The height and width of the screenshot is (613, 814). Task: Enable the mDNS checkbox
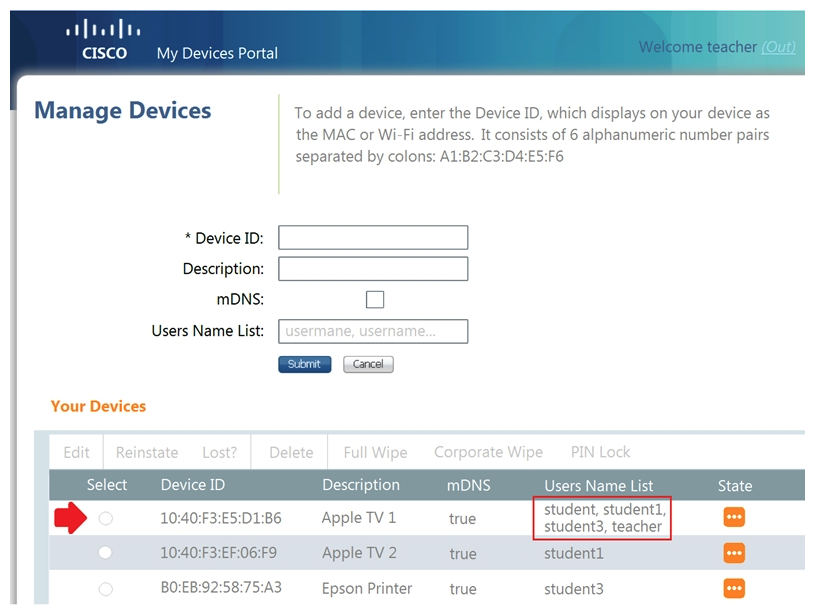375,299
